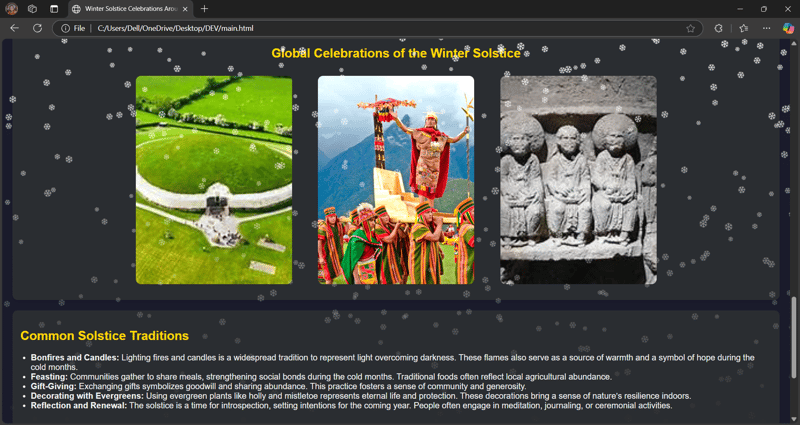Click the Common Solstice Traditions heading

click(105, 336)
